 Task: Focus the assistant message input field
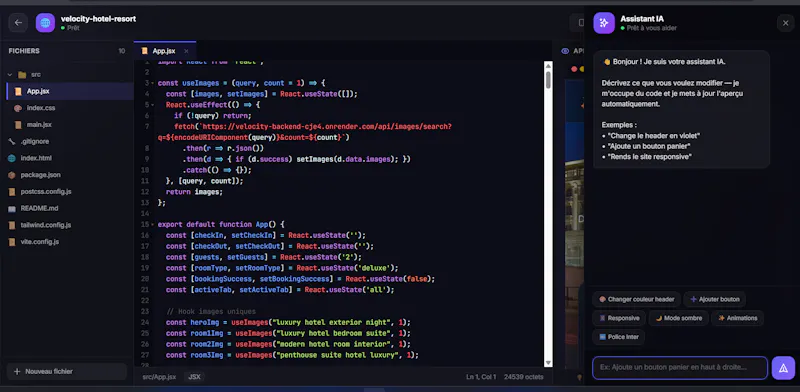click(680, 368)
